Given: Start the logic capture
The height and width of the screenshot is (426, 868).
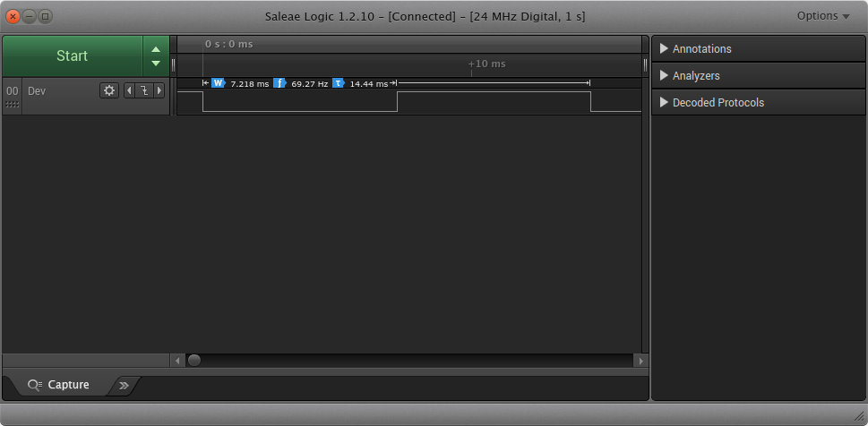Looking at the screenshot, I should click(x=73, y=55).
